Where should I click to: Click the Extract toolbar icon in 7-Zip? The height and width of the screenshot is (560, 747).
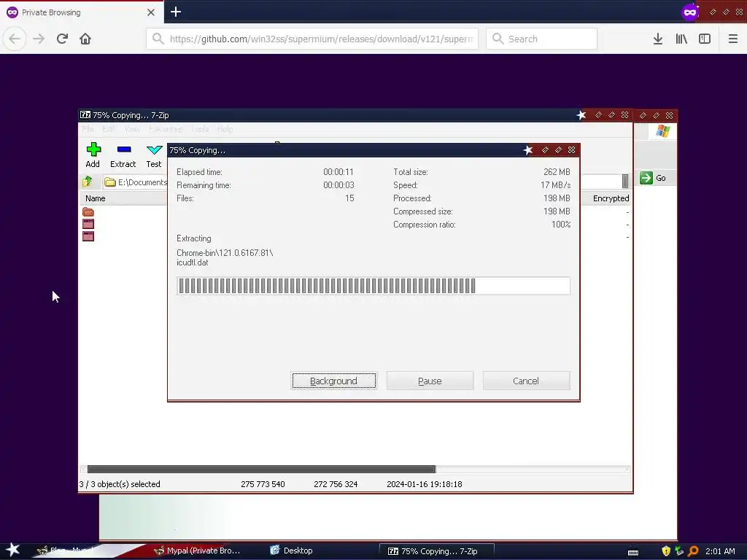click(x=123, y=155)
